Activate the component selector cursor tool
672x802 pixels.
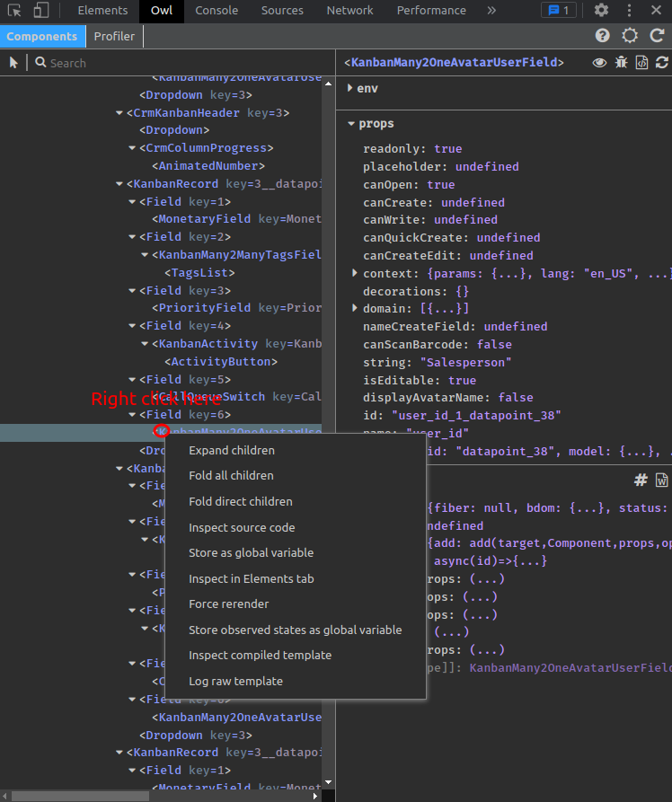coord(13,62)
